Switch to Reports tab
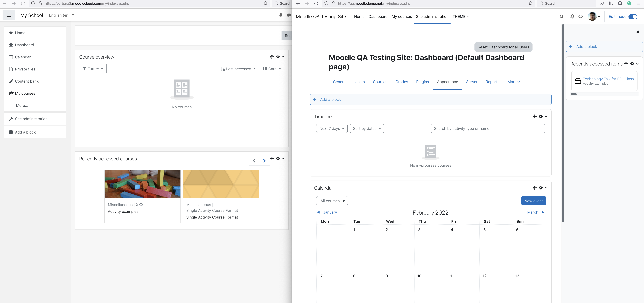 coord(492,82)
